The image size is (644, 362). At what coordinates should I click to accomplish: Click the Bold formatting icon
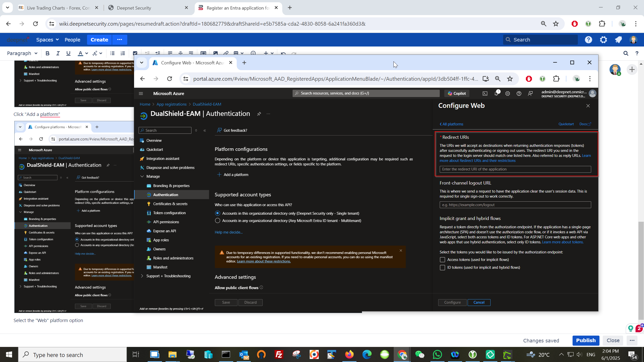[x=47, y=53]
